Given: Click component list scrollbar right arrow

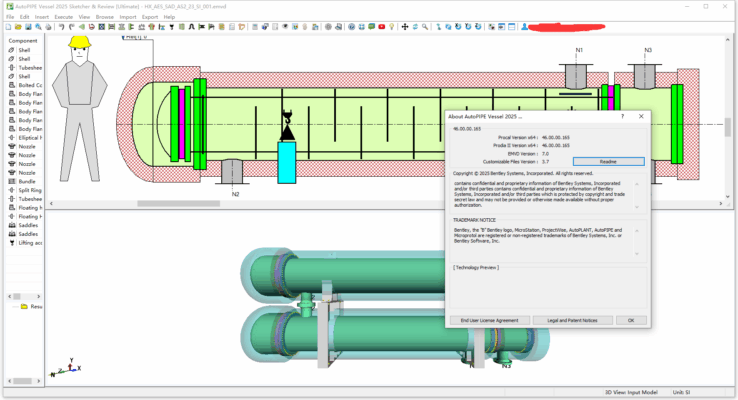Looking at the screenshot, I should (x=39, y=296).
